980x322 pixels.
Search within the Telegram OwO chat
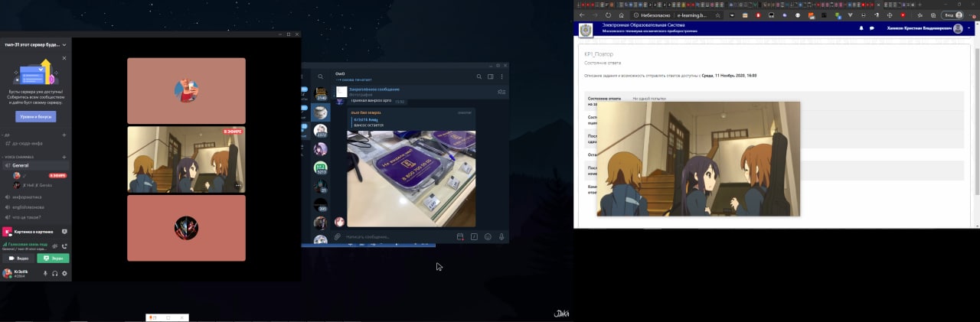pos(479,76)
